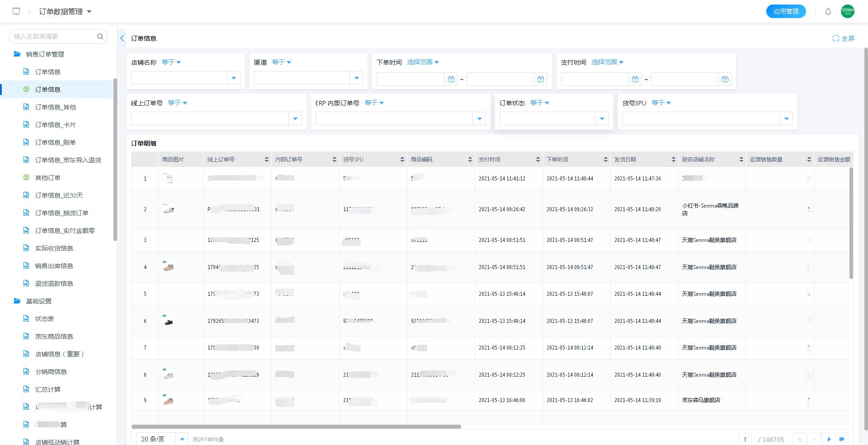Screen dimensions: 868x445
Task: Click the SENMA user avatar
Action: pyautogui.click(x=847, y=11)
